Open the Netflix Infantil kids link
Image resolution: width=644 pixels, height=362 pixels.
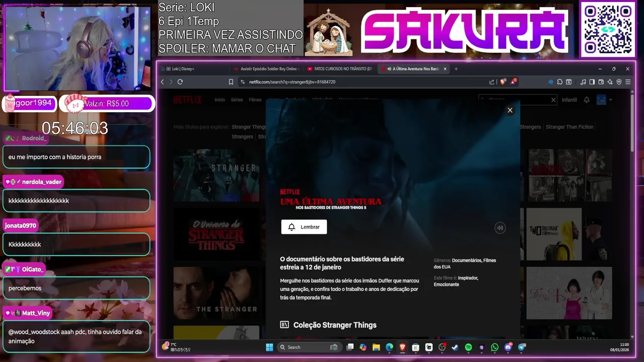point(569,100)
